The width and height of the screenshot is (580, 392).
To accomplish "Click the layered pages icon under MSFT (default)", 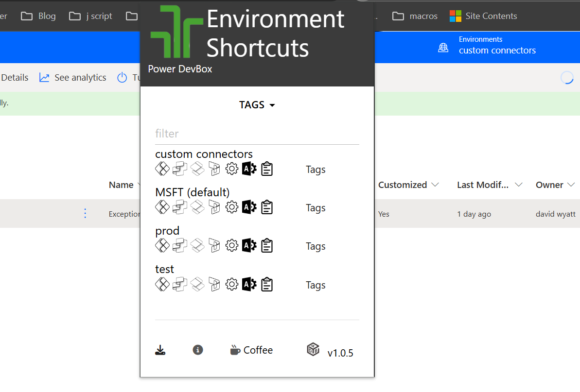I will [197, 207].
